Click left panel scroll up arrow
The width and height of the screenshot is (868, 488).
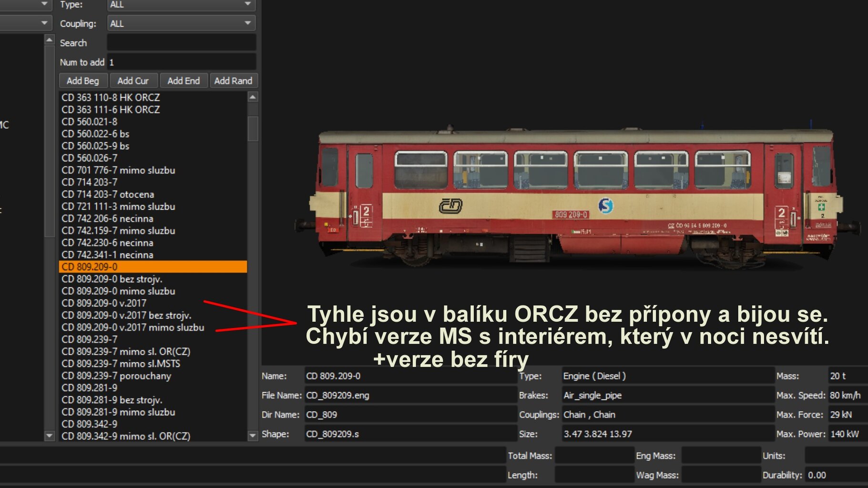(x=50, y=40)
